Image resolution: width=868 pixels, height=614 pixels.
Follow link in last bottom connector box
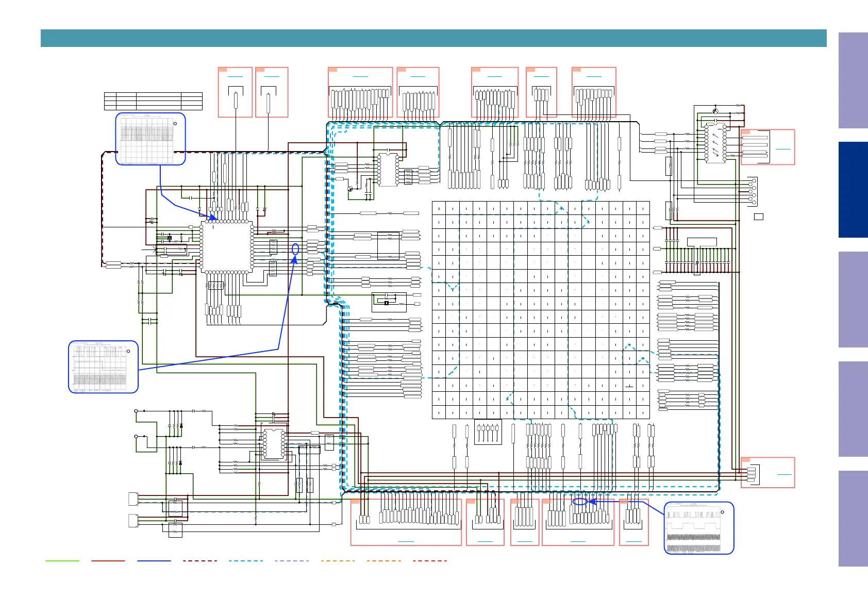click(634, 541)
